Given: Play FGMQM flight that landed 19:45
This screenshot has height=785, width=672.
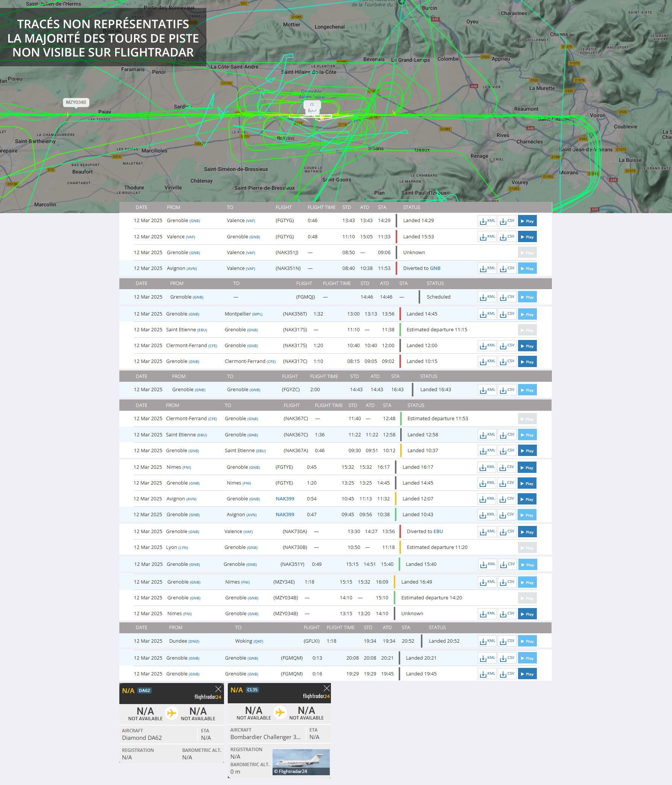Looking at the screenshot, I should 527,674.
